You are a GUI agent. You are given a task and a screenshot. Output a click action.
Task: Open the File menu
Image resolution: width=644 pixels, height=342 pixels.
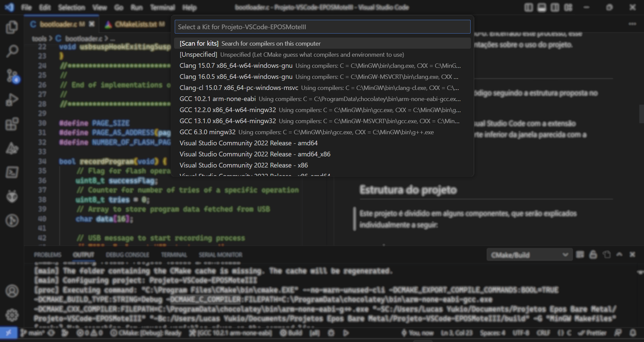coord(26,7)
